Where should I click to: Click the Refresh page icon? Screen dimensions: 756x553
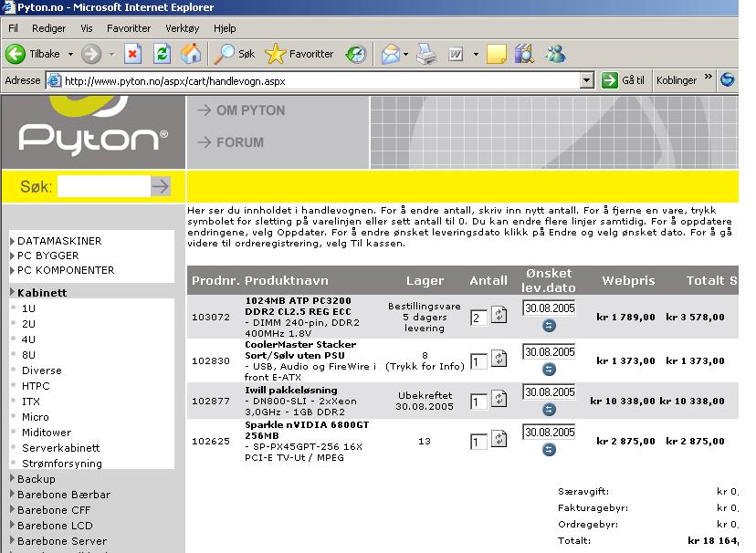(x=162, y=54)
